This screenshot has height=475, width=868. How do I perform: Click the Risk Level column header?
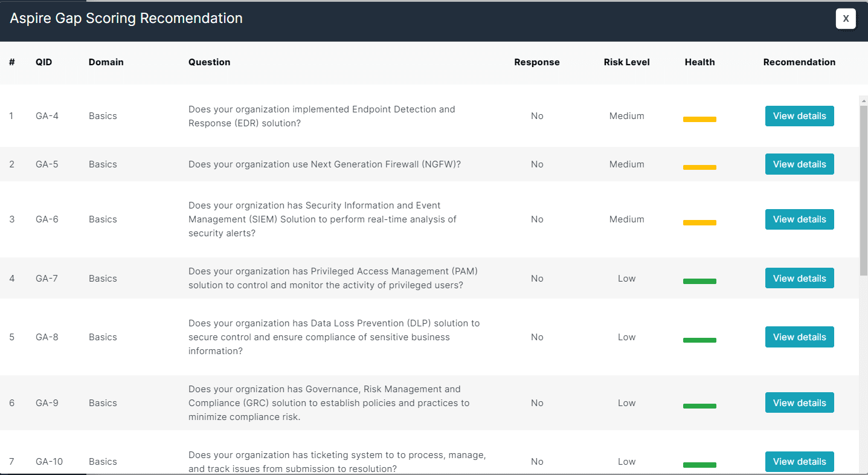tap(626, 62)
